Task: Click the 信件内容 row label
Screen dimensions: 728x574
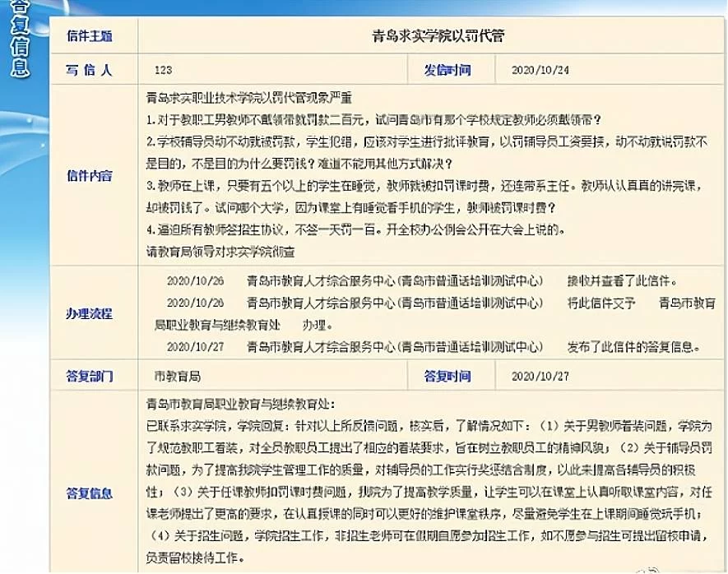Action: [x=89, y=176]
